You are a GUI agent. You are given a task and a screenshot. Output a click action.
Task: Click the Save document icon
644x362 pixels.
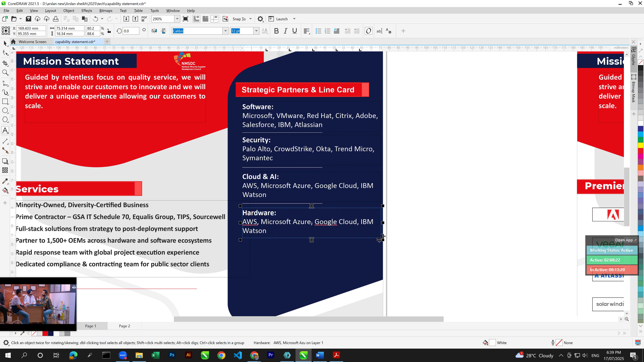click(29, 19)
